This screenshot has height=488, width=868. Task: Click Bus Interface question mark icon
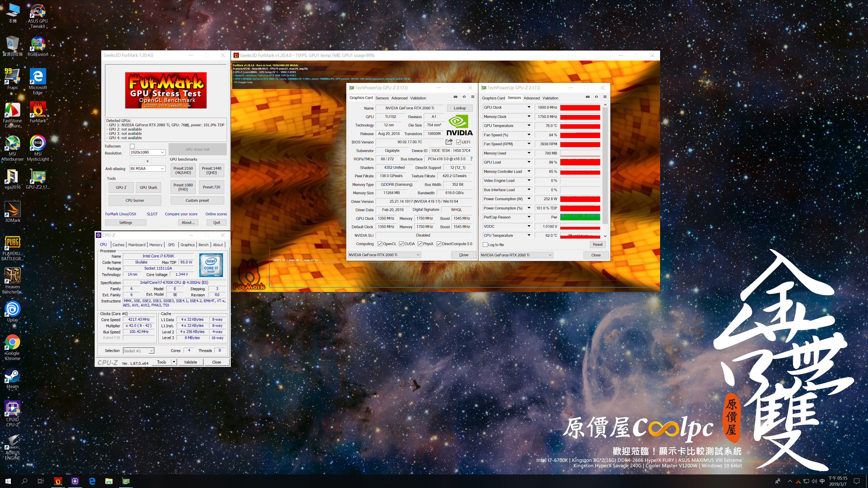[471, 159]
